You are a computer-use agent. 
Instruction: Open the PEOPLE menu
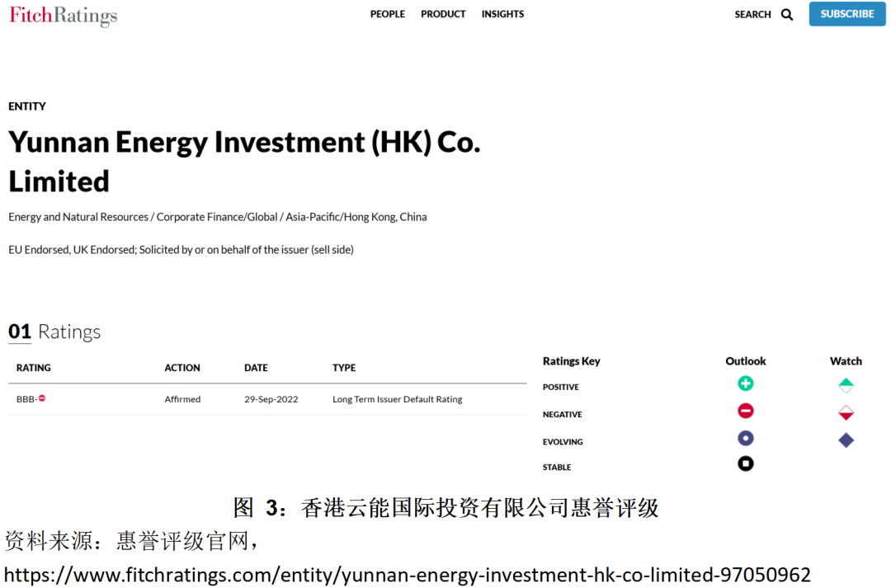387,14
